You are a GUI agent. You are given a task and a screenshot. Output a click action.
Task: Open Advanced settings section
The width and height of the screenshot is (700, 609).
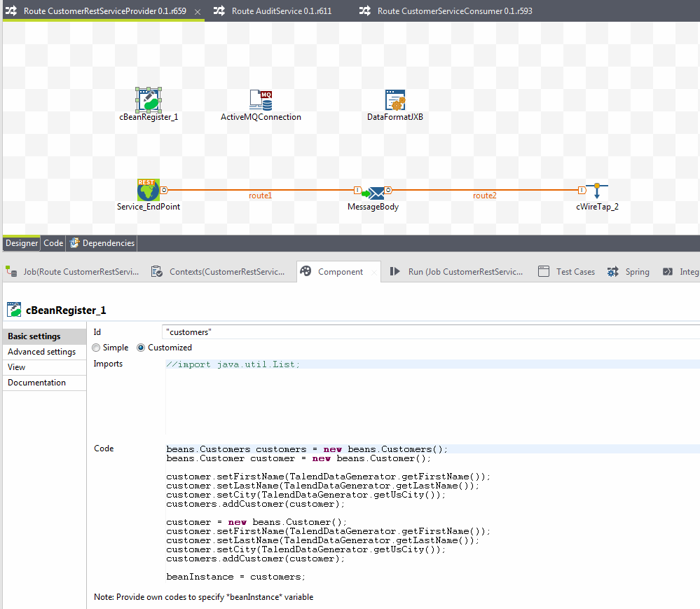click(42, 352)
